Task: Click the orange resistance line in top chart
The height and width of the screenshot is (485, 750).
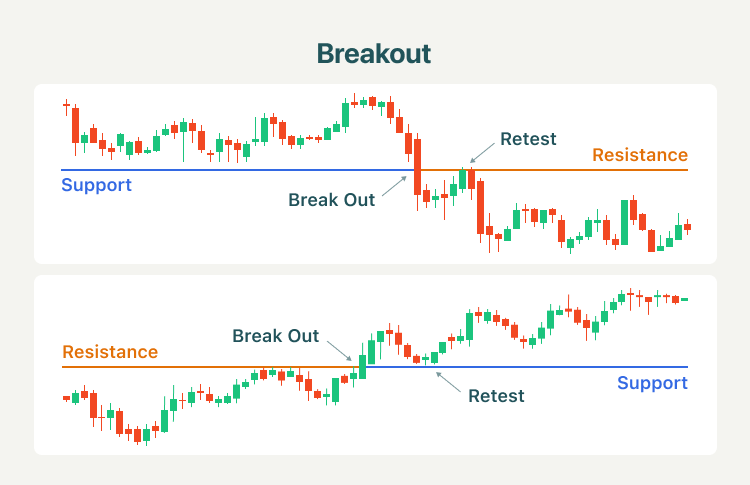Action: (x=554, y=170)
